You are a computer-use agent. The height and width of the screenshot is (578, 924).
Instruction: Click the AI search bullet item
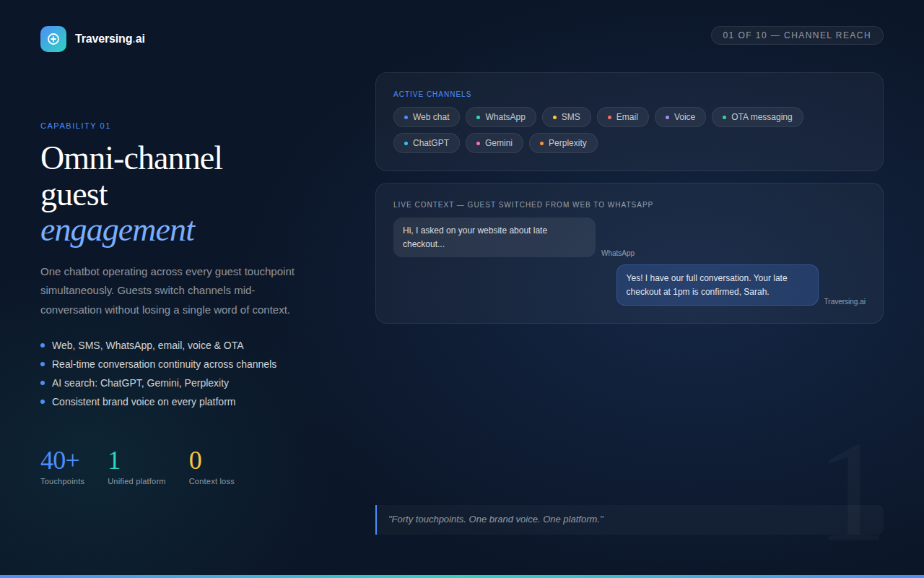(140, 383)
